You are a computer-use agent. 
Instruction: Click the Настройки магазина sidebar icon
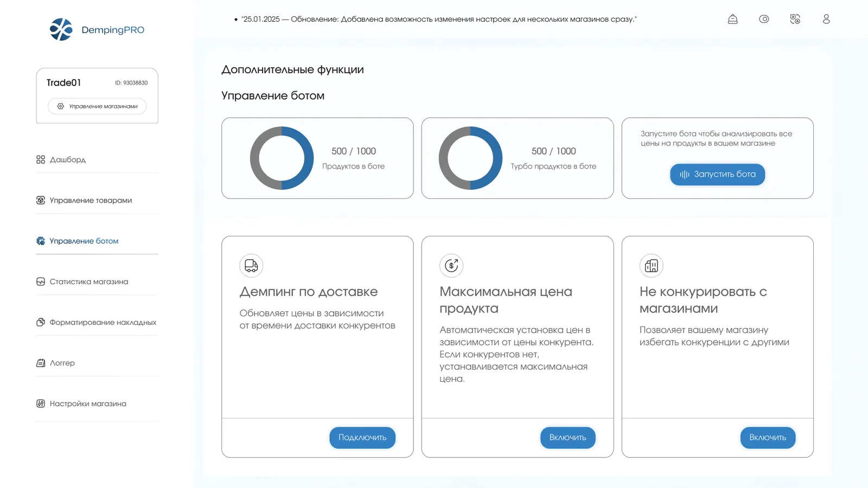coord(41,403)
